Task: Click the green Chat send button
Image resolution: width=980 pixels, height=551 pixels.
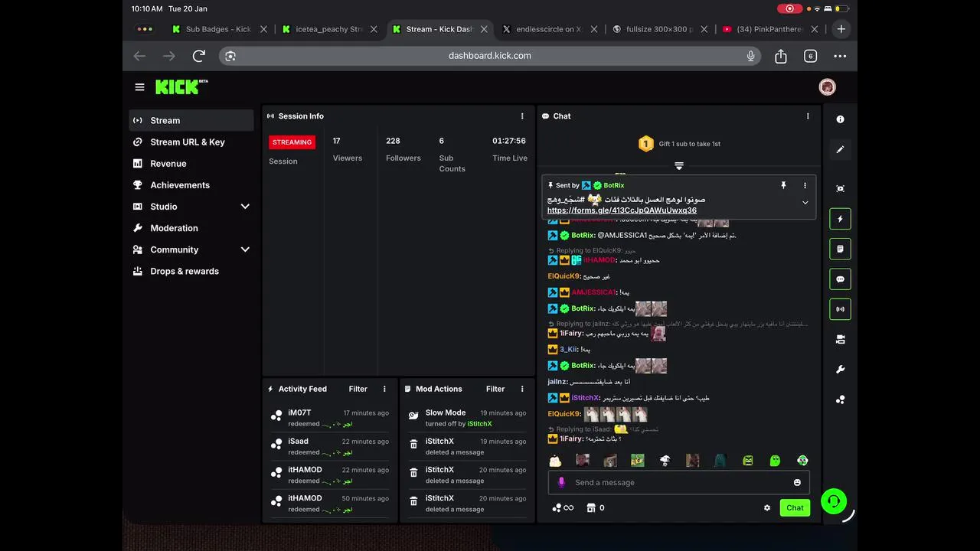Action: click(x=795, y=507)
